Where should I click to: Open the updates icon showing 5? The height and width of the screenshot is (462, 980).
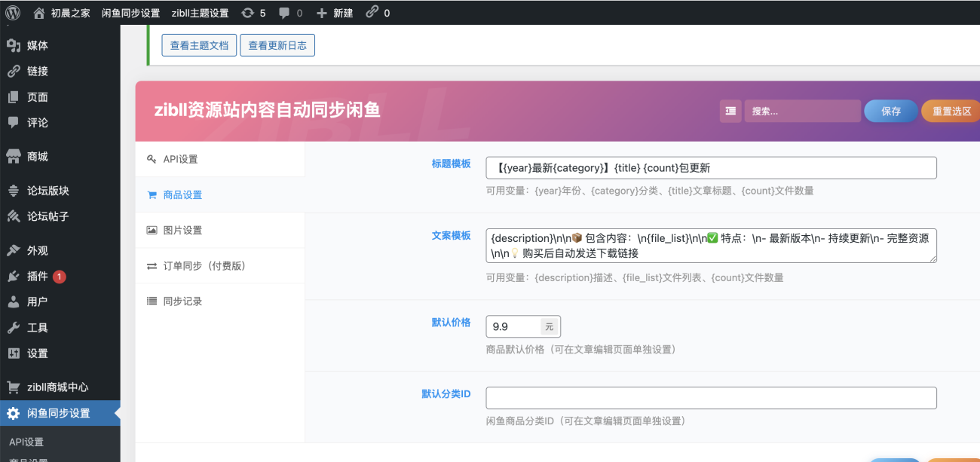coord(248,13)
